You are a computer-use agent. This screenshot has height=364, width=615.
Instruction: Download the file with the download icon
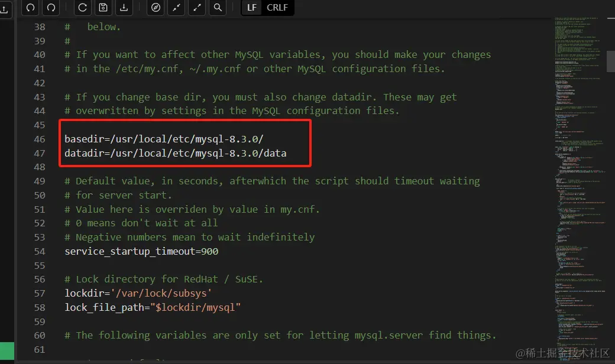coord(124,8)
